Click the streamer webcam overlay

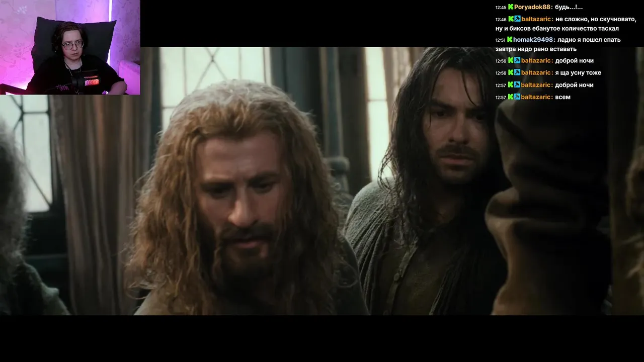(70, 47)
